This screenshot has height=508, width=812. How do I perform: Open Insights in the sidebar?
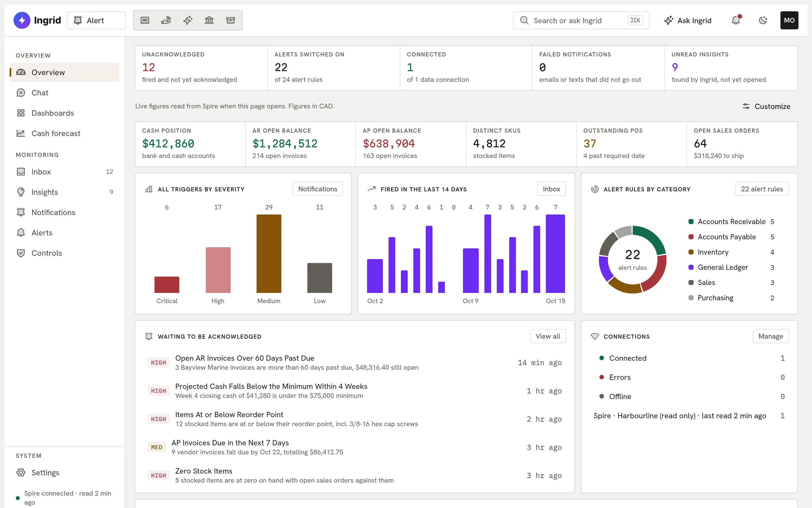(x=64, y=192)
